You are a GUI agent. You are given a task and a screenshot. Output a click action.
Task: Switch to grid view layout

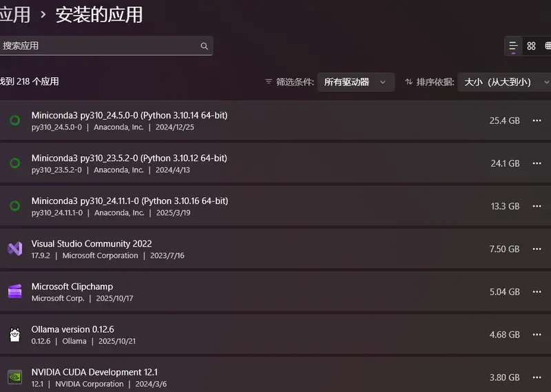tap(531, 46)
